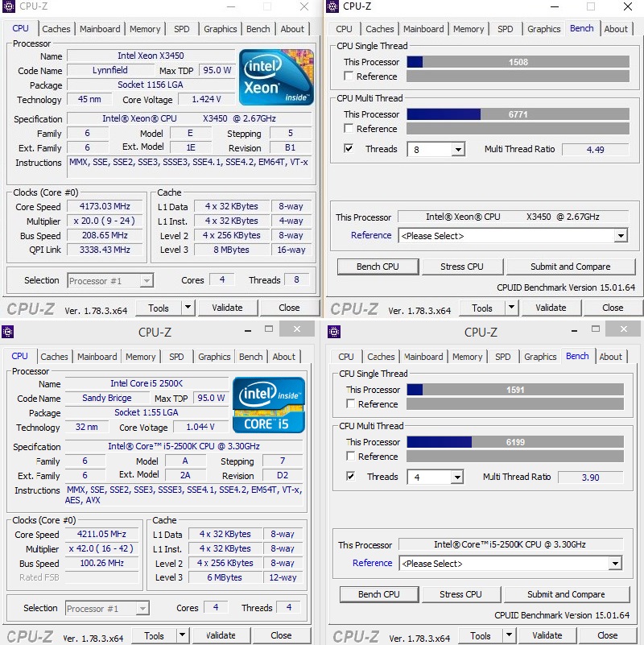Open Threads count dropdown showing 4
Viewport: 644px width, 645px height.
click(x=436, y=478)
